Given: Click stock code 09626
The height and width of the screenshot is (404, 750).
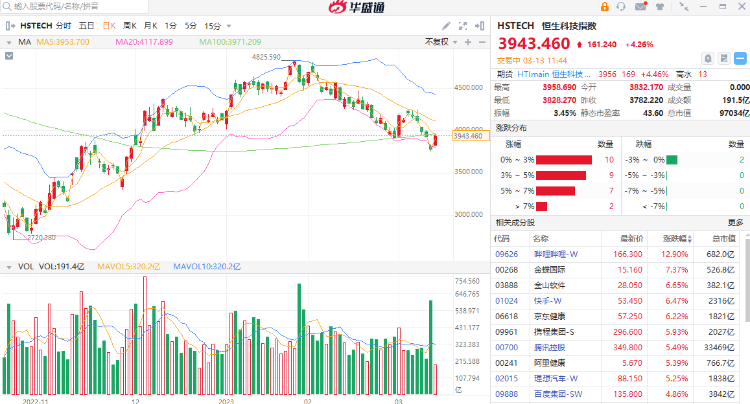Looking at the screenshot, I should click(x=507, y=254).
